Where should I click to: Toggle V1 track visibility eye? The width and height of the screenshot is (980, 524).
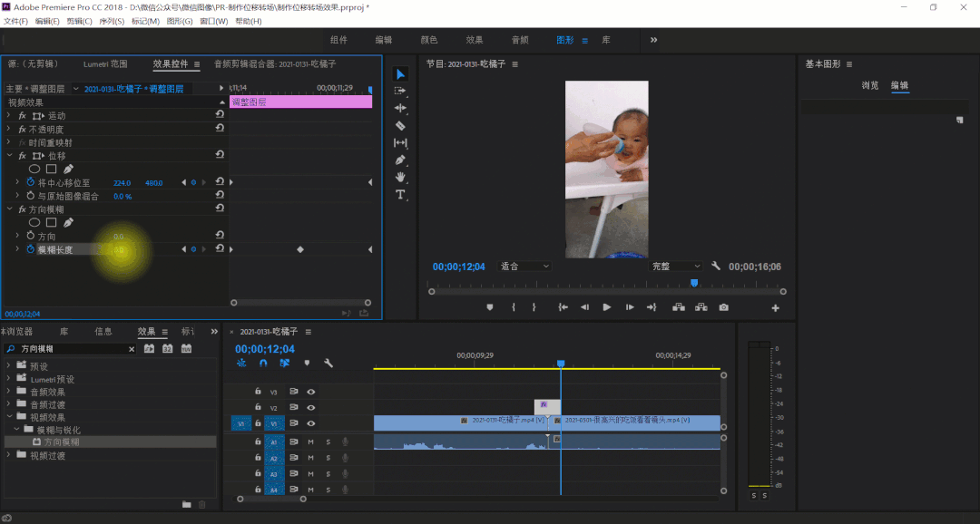click(310, 423)
